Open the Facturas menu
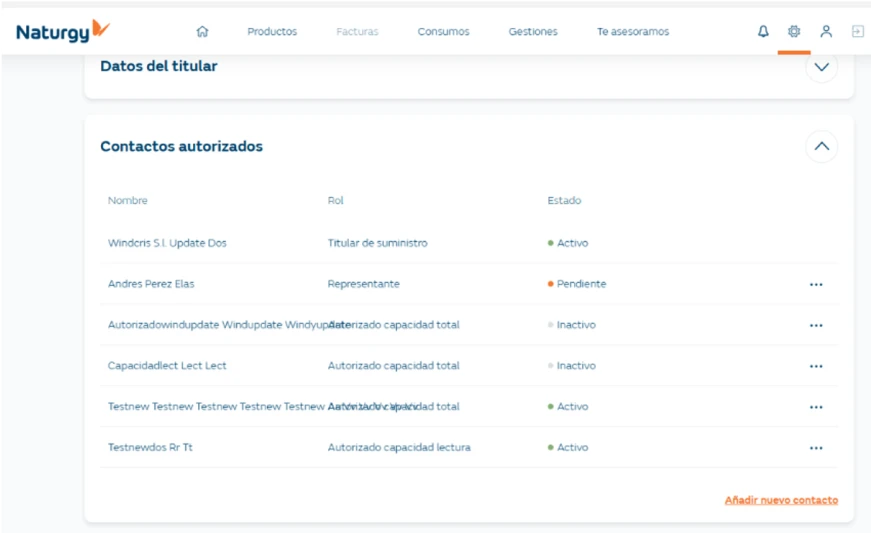 pyautogui.click(x=357, y=32)
